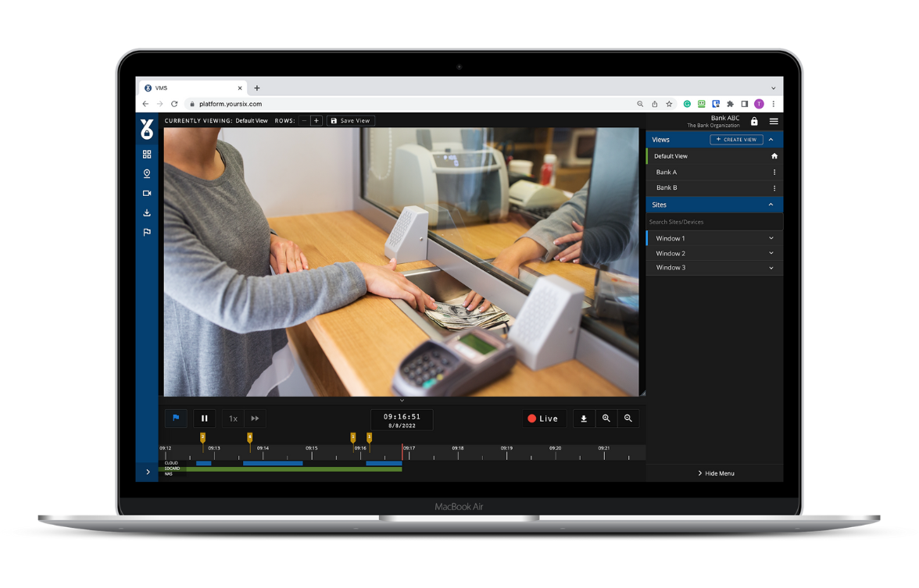This screenshot has height=588, width=919.
Task: Pause the video playback
Action: click(205, 419)
